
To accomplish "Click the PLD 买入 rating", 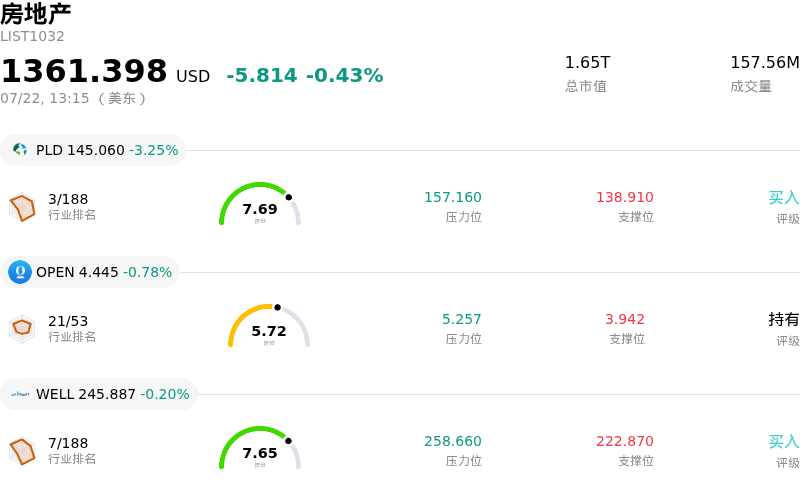I will (784, 198).
